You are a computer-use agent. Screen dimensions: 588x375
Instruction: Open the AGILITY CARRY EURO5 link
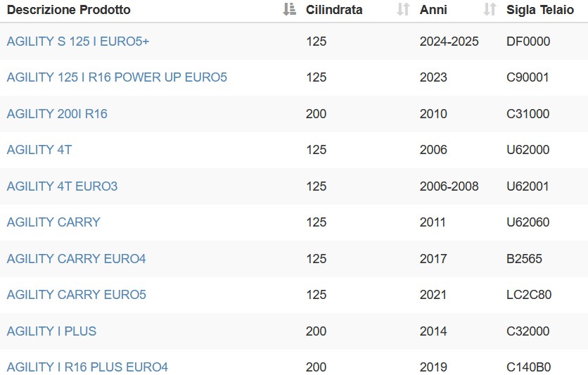point(76,294)
